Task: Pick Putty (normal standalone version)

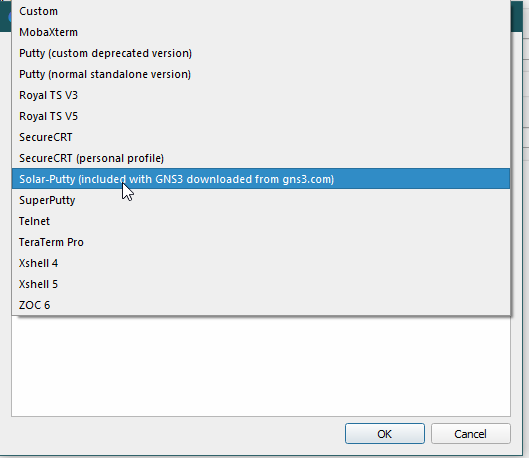Action: (x=261, y=74)
